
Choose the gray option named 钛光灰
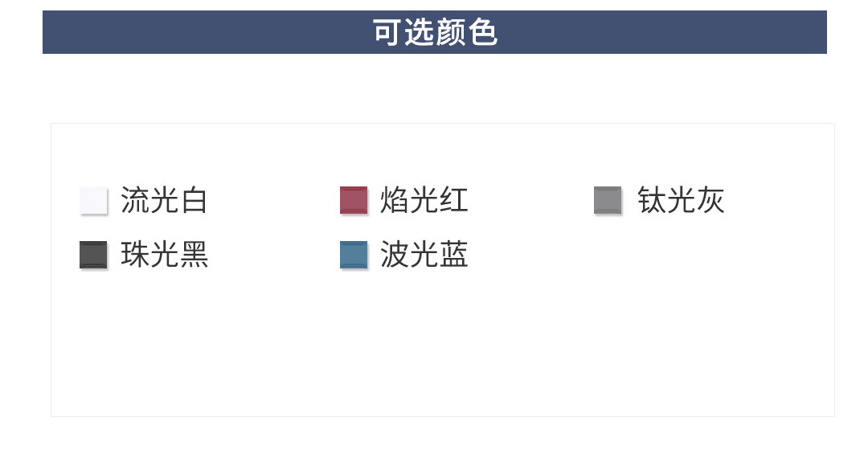(608, 200)
